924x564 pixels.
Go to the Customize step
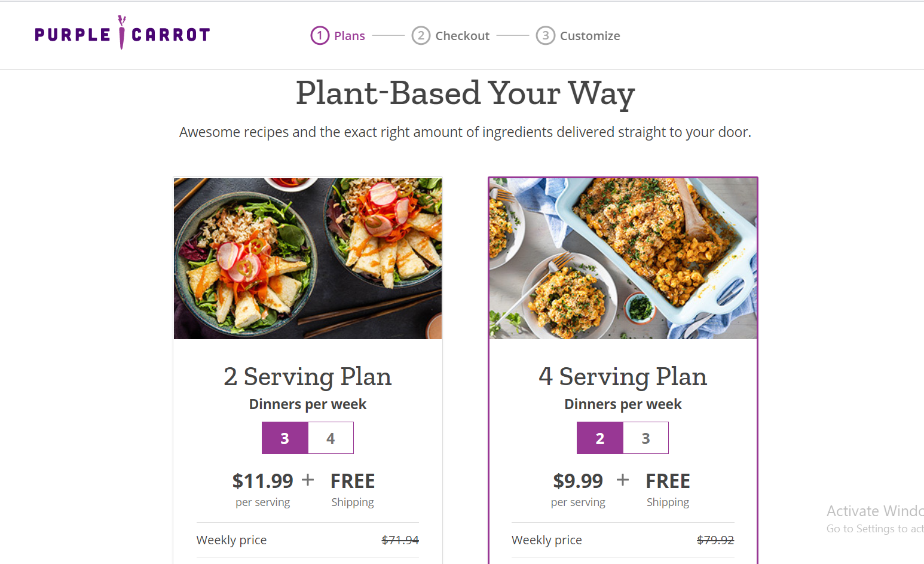click(x=590, y=36)
